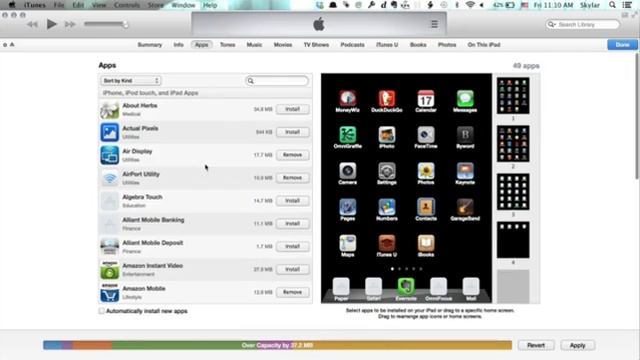Select iBooks icon on home screen

click(x=426, y=243)
